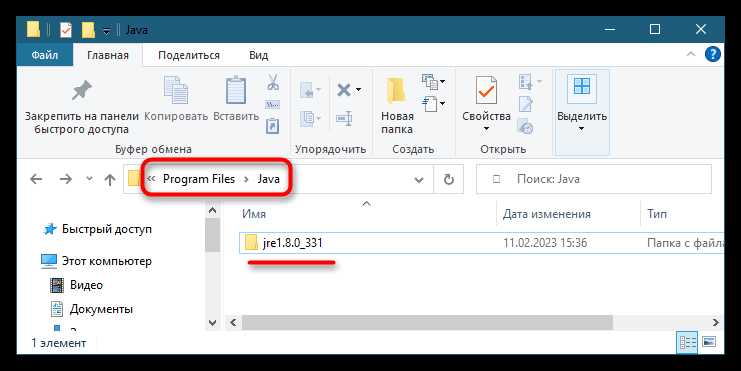
Task: Click the Поиск: Java search field
Action: [x=594, y=179]
